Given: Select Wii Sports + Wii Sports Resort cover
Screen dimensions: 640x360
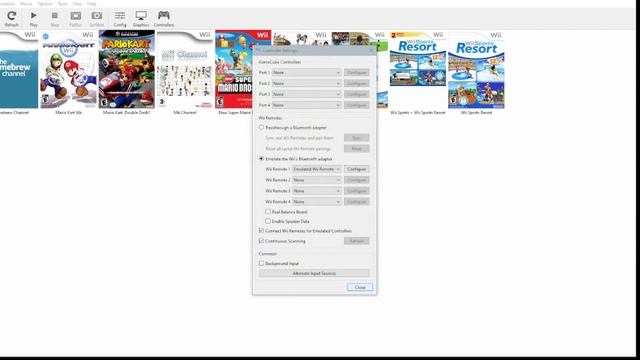Looking at the screenshot, I should pyautogui.click(x=418, y=59).
